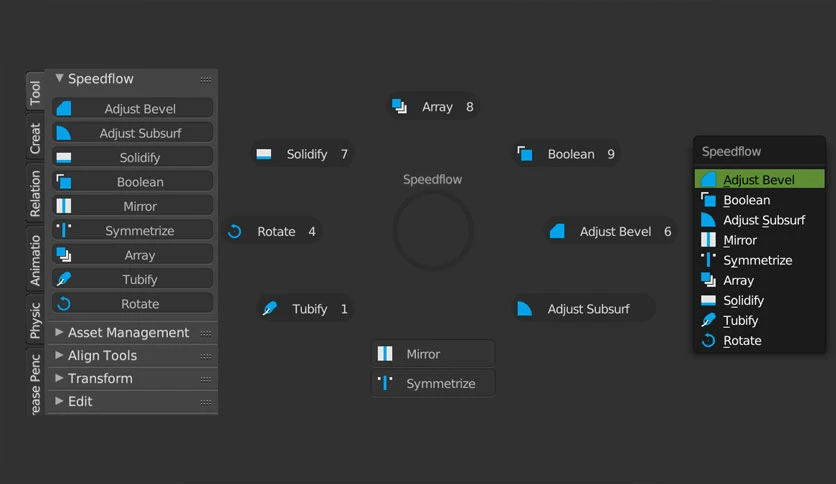Click Rotate icon in pie menu

[235, 231]
